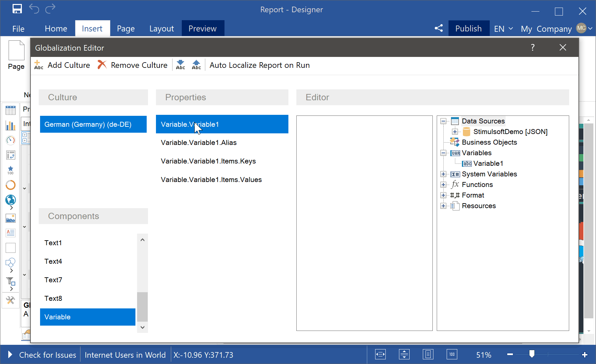The image size is (596, 364).
Task: Switch to the Preview tab
Action: pos(203,29)
